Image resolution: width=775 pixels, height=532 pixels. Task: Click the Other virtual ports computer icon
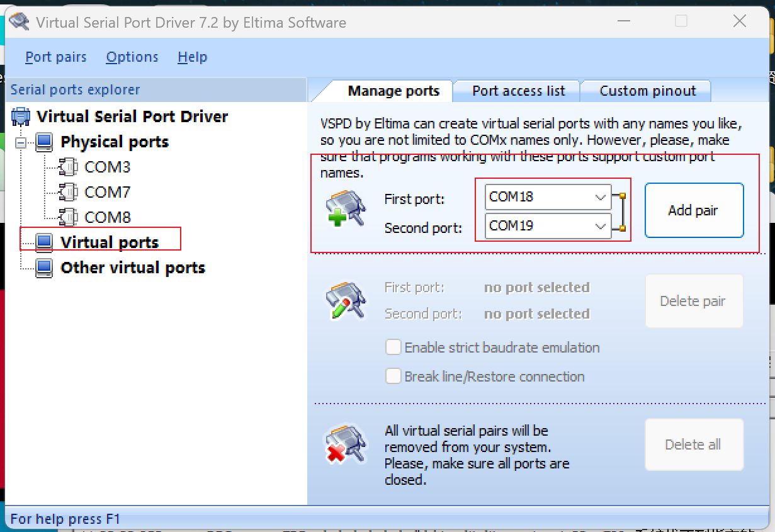tap(44, 268)
